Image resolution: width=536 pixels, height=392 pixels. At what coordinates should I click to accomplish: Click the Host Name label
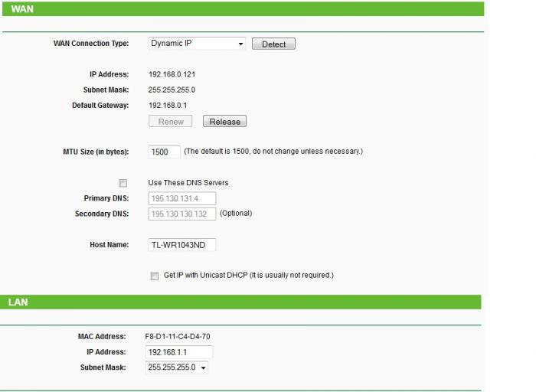click(109, 245)
